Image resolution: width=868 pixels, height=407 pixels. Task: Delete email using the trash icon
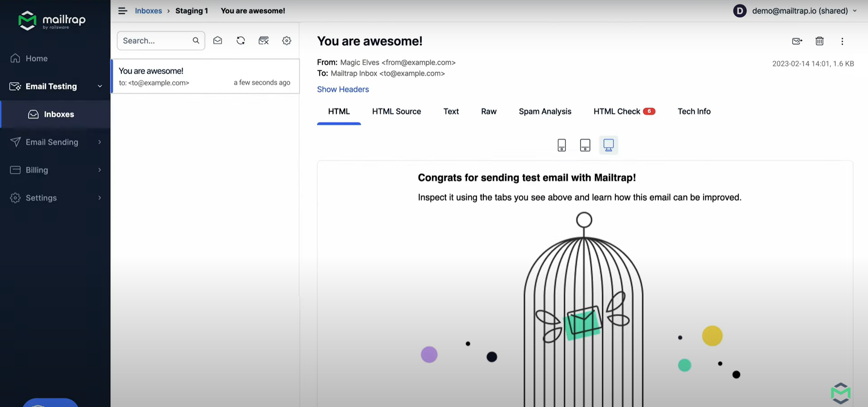coord(820,41)
